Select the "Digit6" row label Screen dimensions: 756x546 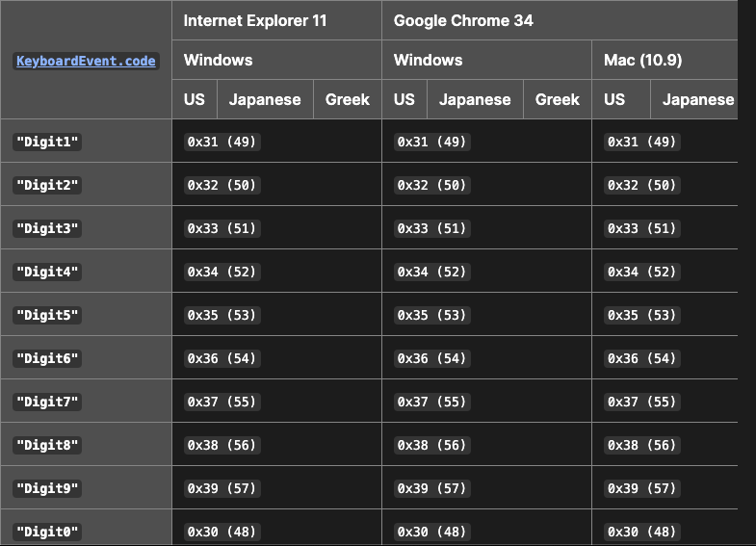pyautogui.click(x=47, y=359)
